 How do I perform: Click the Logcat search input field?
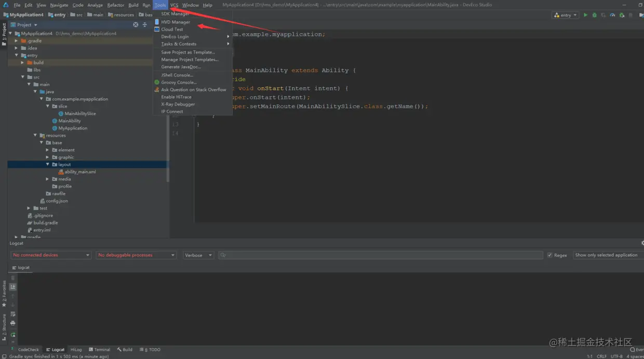380,255
